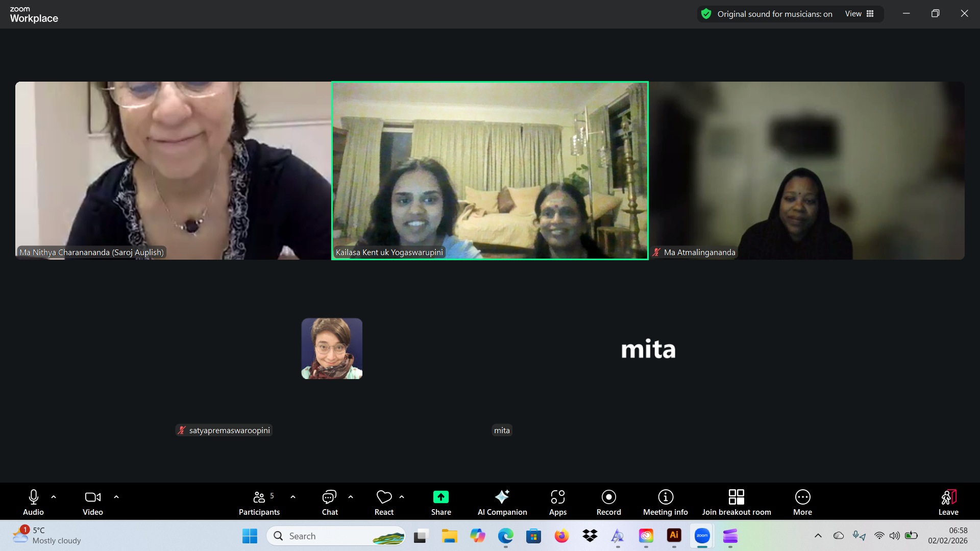Screen dimensions: 980x551
Task: Open the Chat panel icon
Action: point(329,497)
